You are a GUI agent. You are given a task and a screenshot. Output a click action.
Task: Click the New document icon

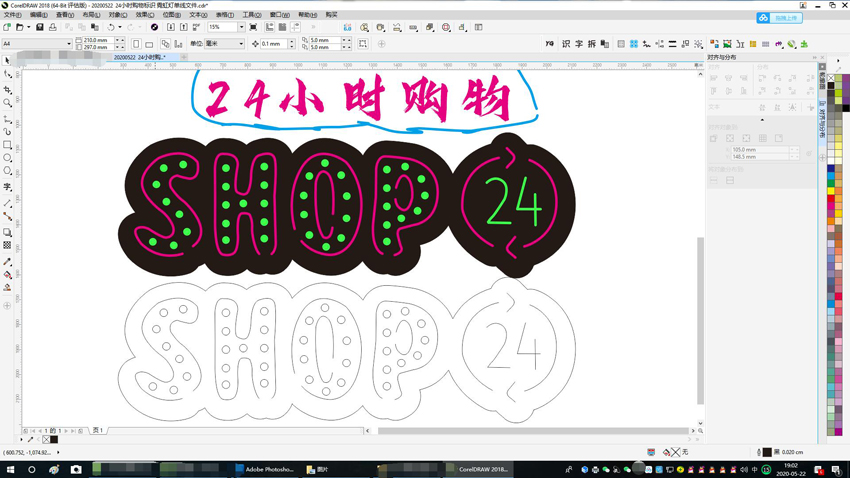tap(7, 27)
